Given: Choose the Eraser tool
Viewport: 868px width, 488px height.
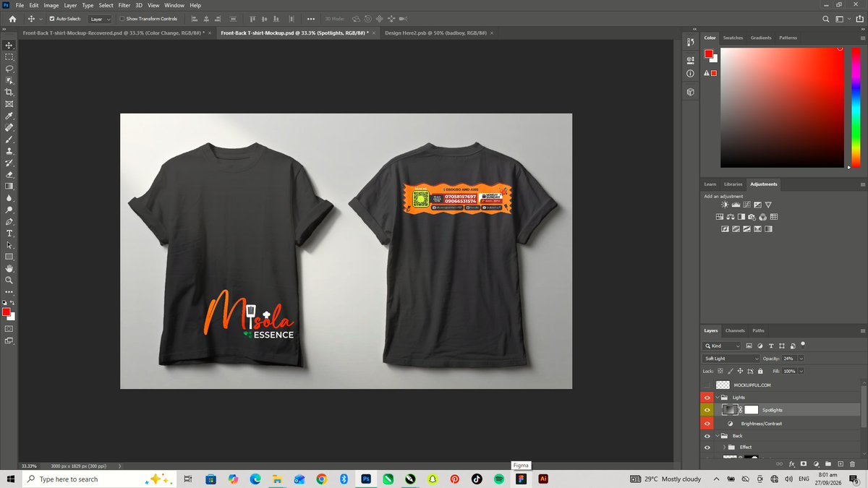Looking at the screenshot, I should click(9, 174).
